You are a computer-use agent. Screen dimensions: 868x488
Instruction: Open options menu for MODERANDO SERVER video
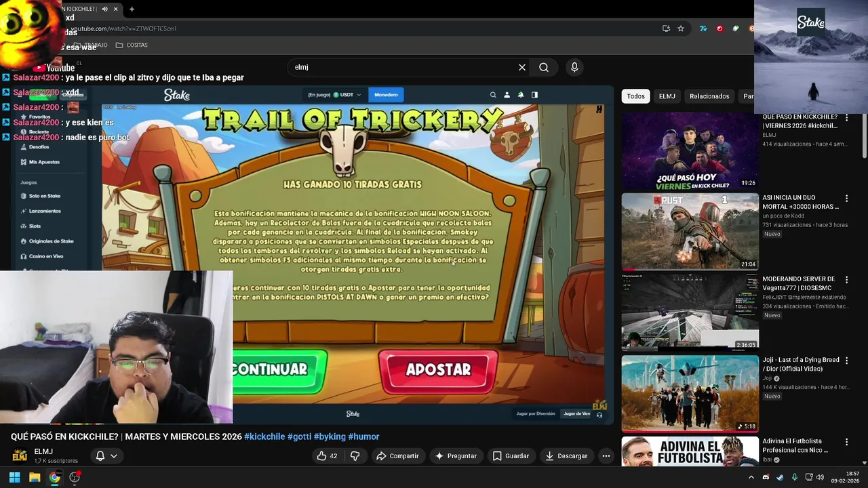coord(846,279)
